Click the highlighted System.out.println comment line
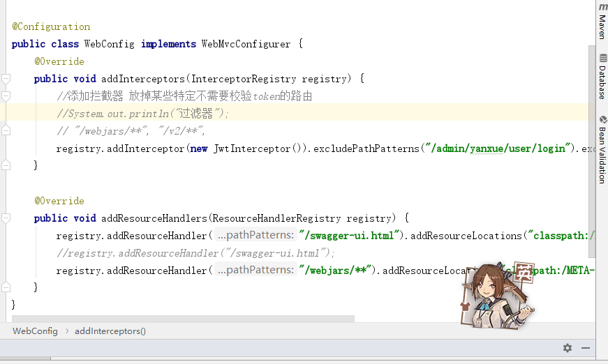This screenshot has width=608, height=364. 142,114
